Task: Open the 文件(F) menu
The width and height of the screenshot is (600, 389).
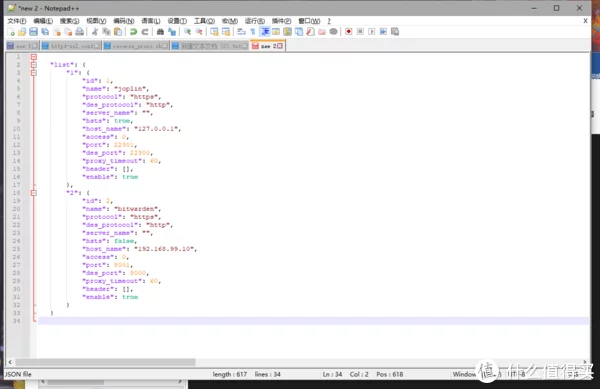Action: 17,21
